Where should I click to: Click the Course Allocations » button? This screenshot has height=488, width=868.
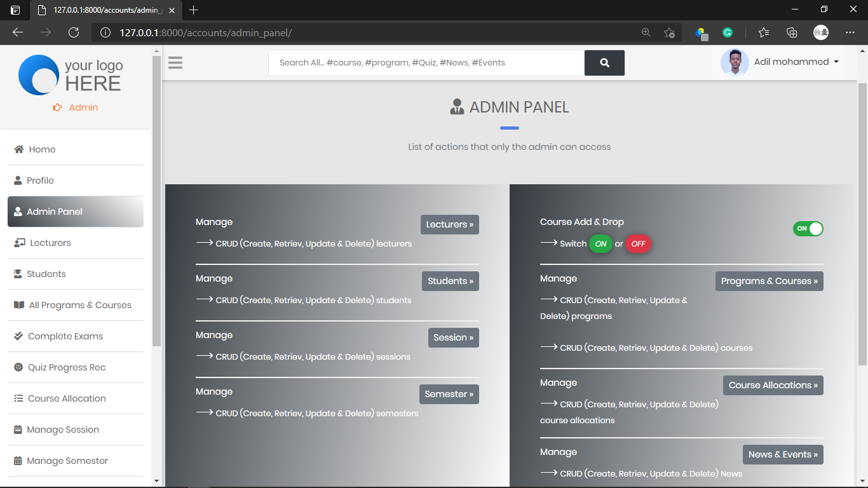[773, 385]
